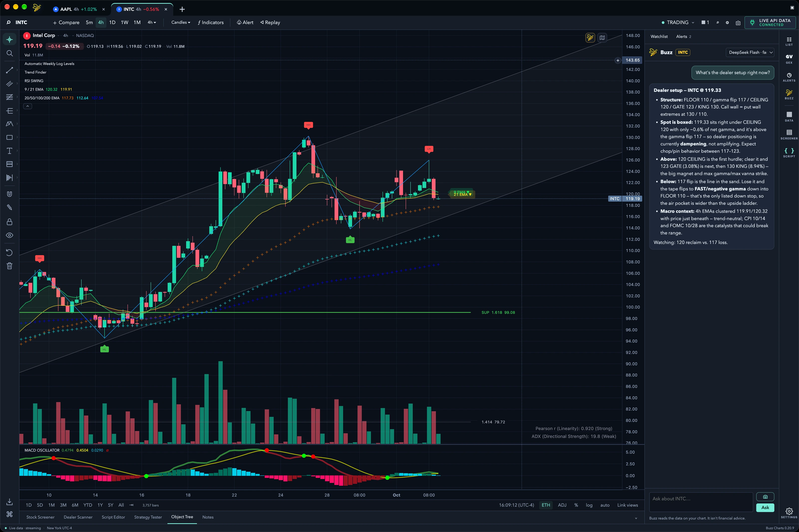Take chart snapshot with top camera icon
Screen dimensions: 799x532
pos(738,23)
